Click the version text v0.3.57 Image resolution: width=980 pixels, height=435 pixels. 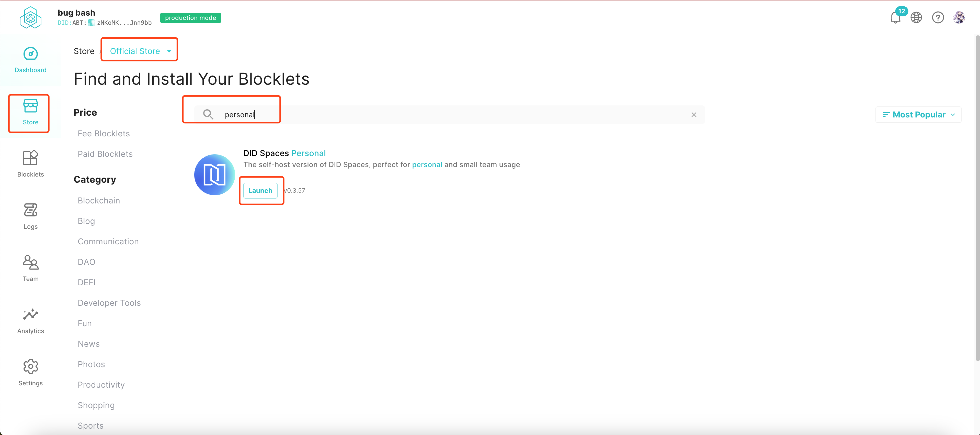(295, 190)
